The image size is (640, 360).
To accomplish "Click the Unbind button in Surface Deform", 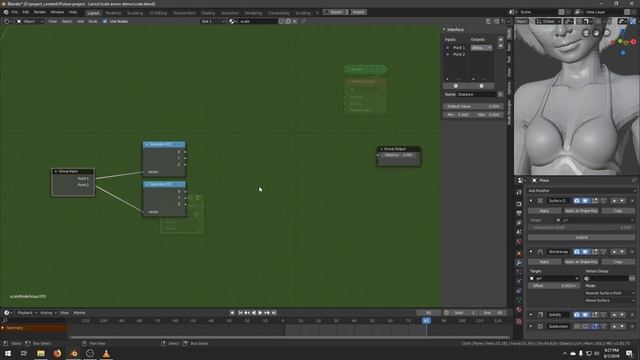I will (582, 237).
